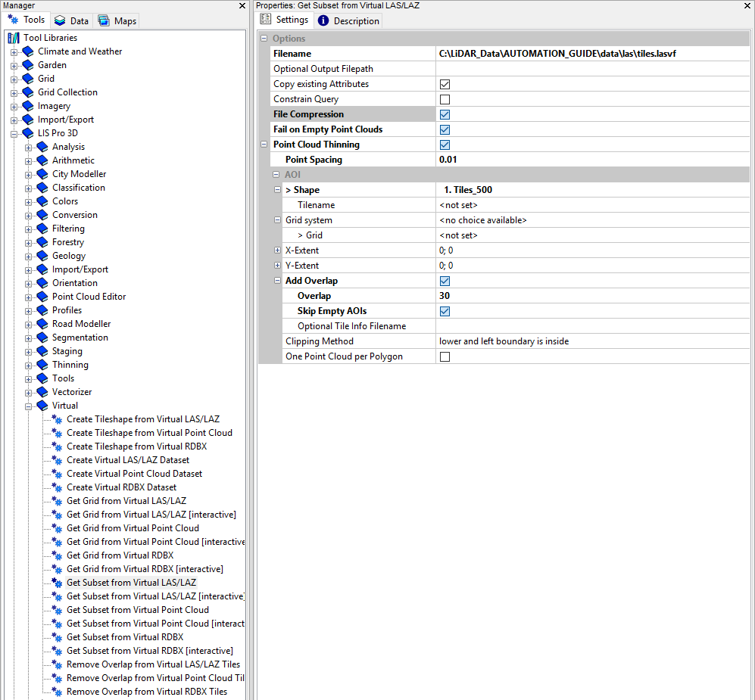Click the Virtual library book icon

click(x=42, y=406)
